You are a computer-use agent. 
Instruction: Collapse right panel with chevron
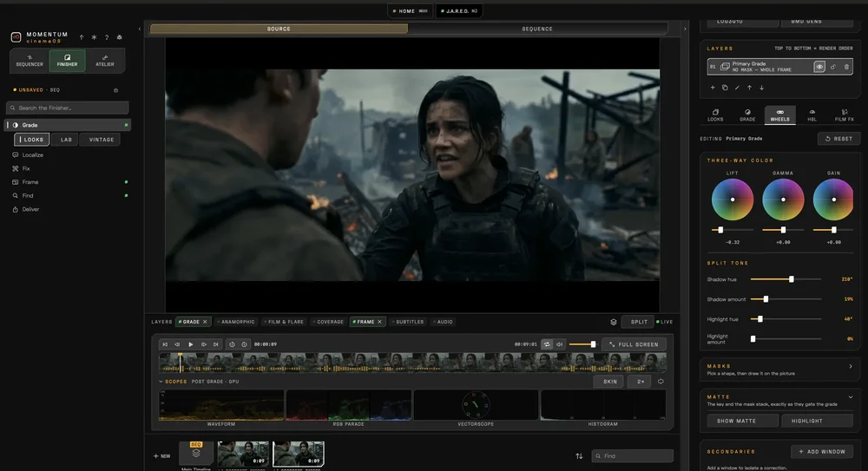coord(685,29)
